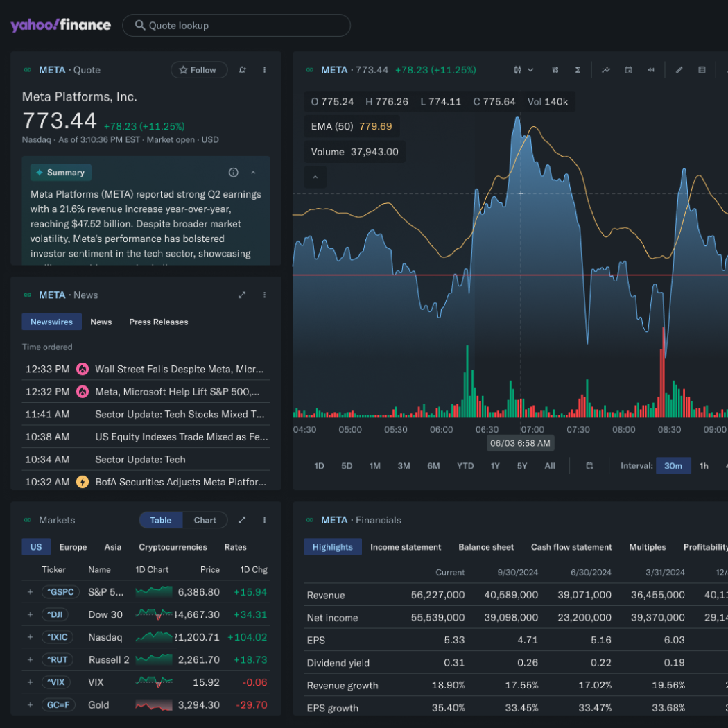This screenshot has width=728, height=728.
Task: Select the 6M chart range
Action: coord(433,466)
